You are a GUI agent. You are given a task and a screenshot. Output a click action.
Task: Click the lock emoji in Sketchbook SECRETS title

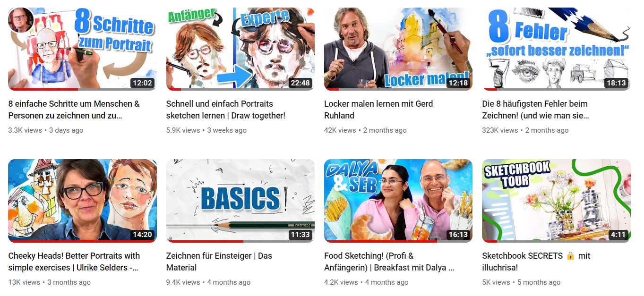(570, 256)
